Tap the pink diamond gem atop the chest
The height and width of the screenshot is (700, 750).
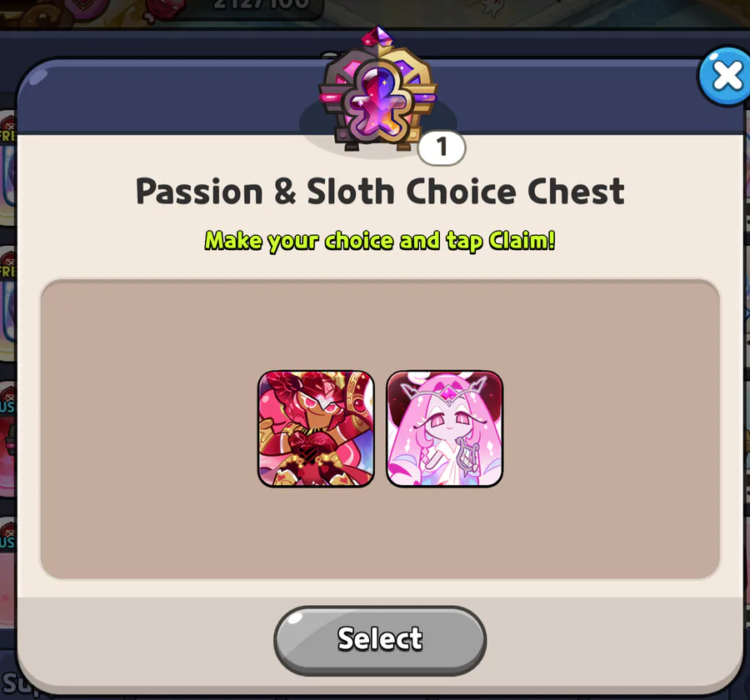[377, 37]
